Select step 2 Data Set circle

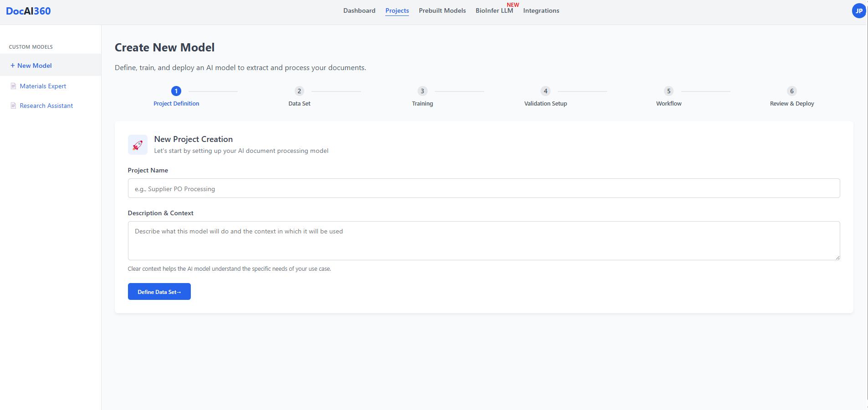point(299,91)
